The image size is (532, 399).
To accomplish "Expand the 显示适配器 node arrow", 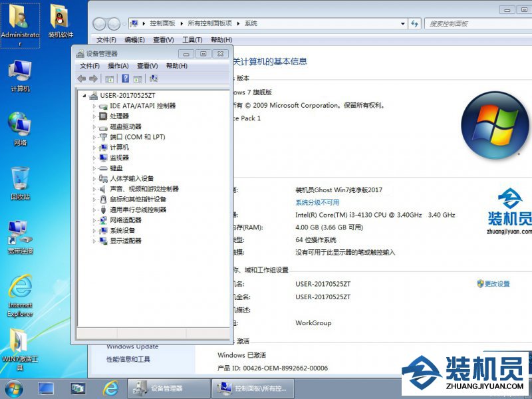I will (94, 241).
